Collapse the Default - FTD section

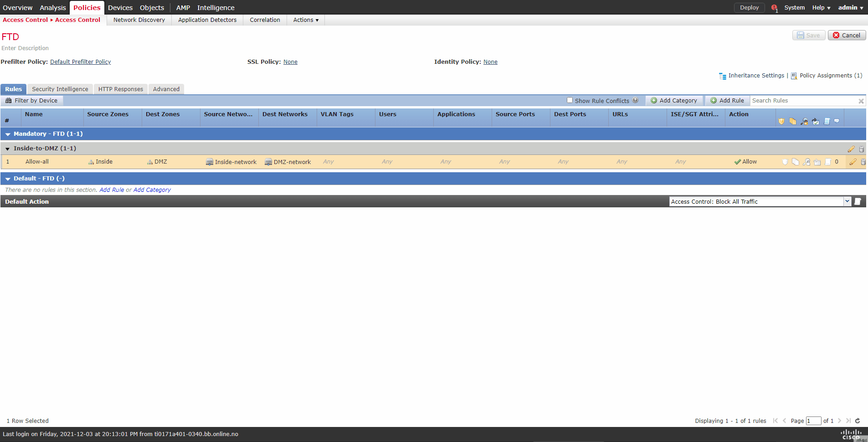coord(8,179)
